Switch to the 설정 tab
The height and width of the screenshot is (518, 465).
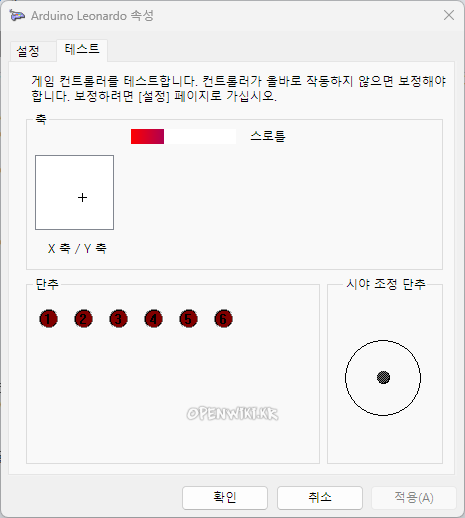pyautogui.click(x=28, y=51)
